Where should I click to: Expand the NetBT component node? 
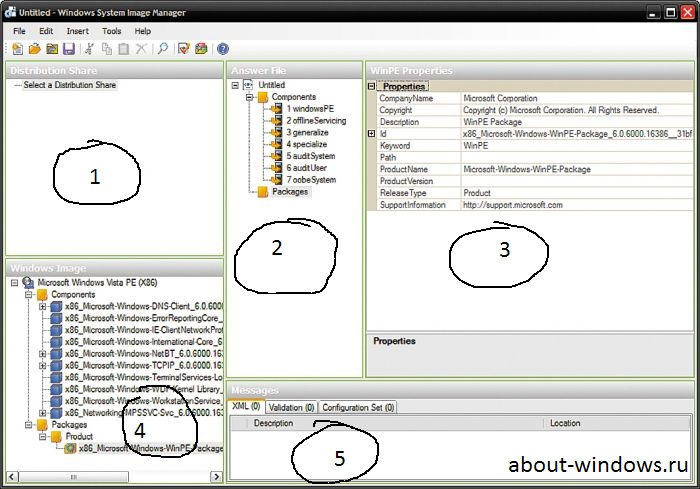(42, 354)
